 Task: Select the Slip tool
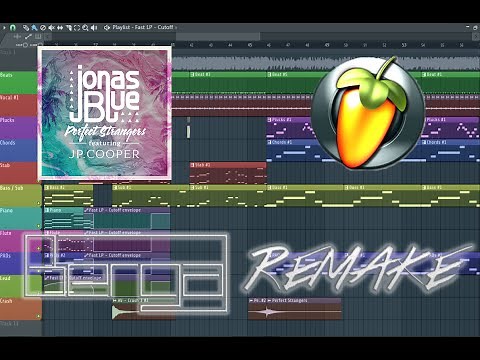point(60,28)
